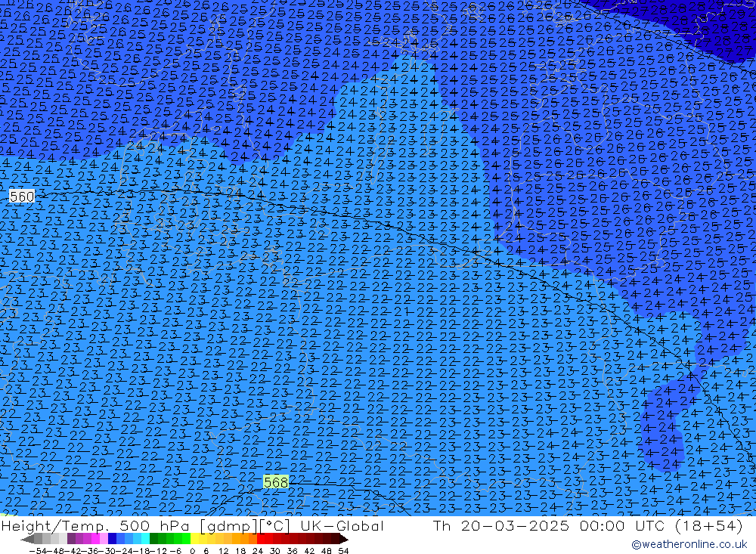Click the grey left arrow of legend
Screen dimensions: 756x554
[27, 539]
